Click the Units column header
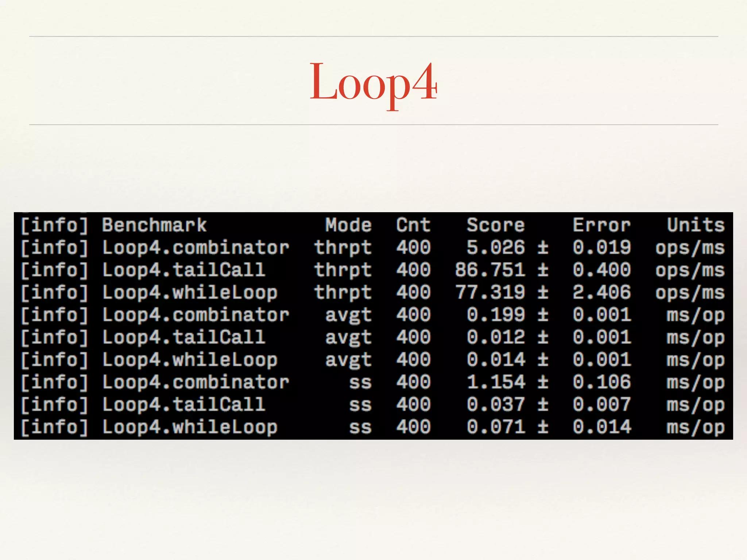The image size is (747, 560). pos(696,225)
